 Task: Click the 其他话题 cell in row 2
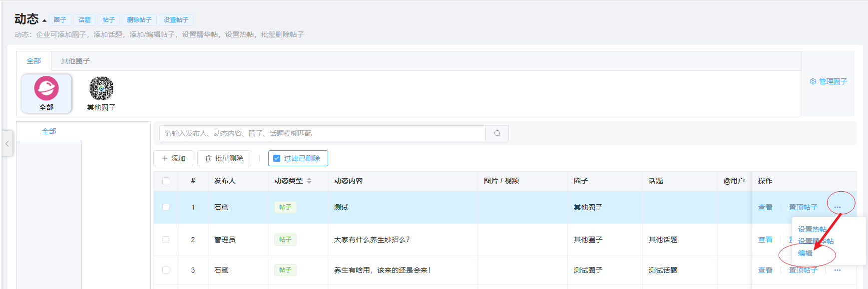(680, 240)
